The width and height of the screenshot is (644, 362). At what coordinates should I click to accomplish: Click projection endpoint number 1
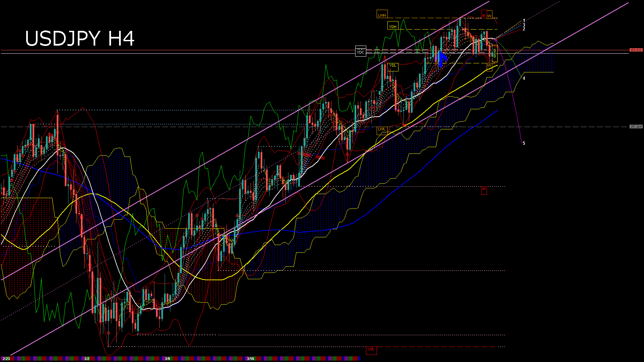[524, 20]
